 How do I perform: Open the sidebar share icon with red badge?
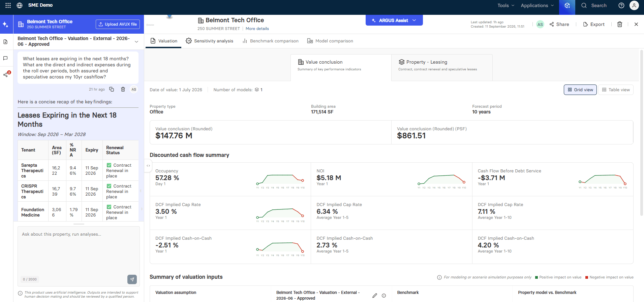pyautogui.click(x=6, y=74)
